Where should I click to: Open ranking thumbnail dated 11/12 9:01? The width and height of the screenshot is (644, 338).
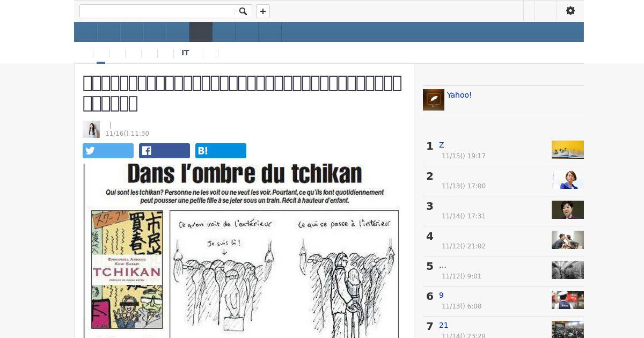(x=568, y=270)
